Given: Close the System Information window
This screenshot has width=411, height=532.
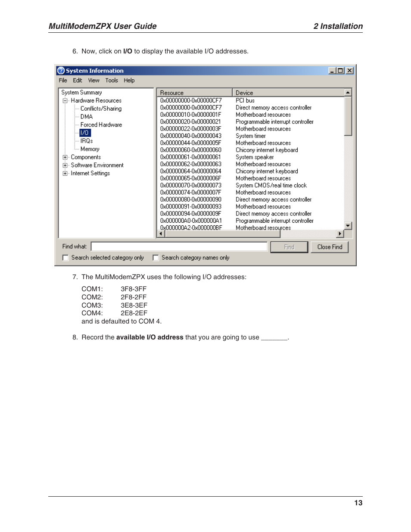Looking at the screenshot, I should (350, 71).
